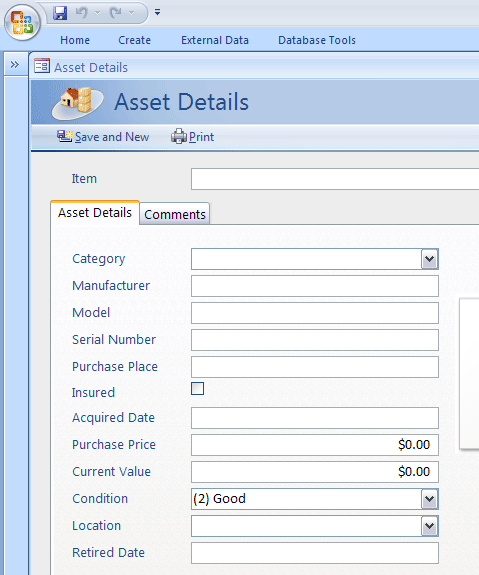Open the Create ribbon tab
Screen dimensions: 479x575
pos(134,40)
